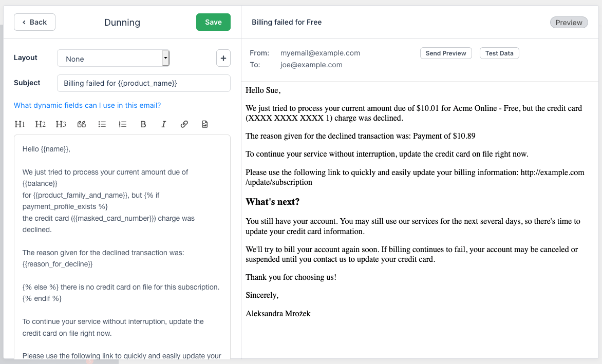
Task: Click inside the email body editor
Action: pyautogui.click(x=122, y=247)
